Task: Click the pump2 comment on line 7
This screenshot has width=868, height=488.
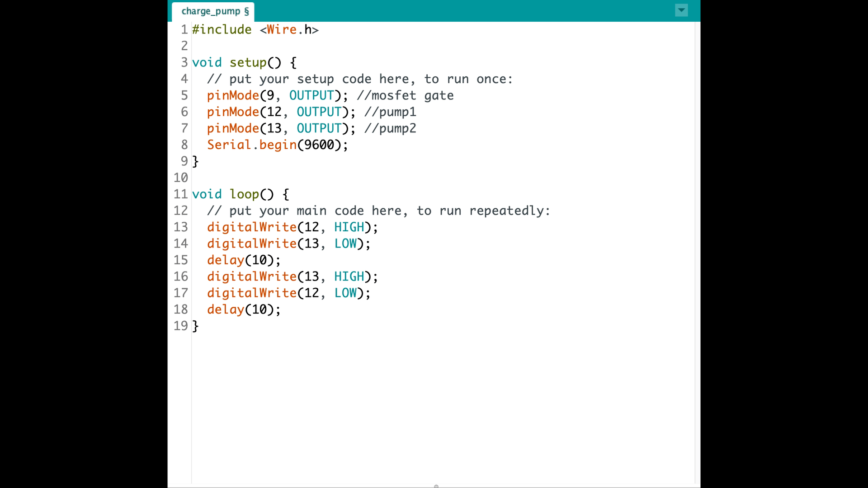Action: tap(390, 128)
